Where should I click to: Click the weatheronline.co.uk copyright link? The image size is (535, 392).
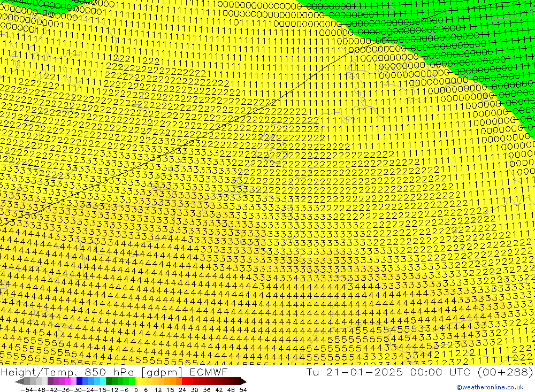click(x=490, y=387)
